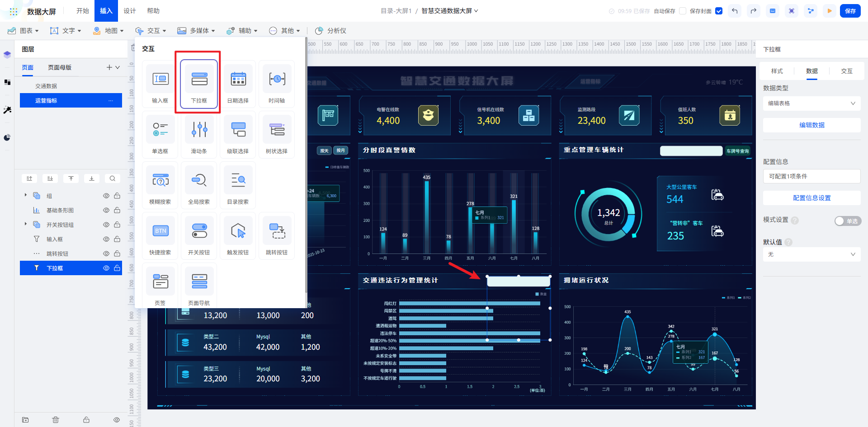This screenshot has height=427, width=868.
Task: Insert the 模糊搜索 fuzzy search component
Action: tap(160, 185)
